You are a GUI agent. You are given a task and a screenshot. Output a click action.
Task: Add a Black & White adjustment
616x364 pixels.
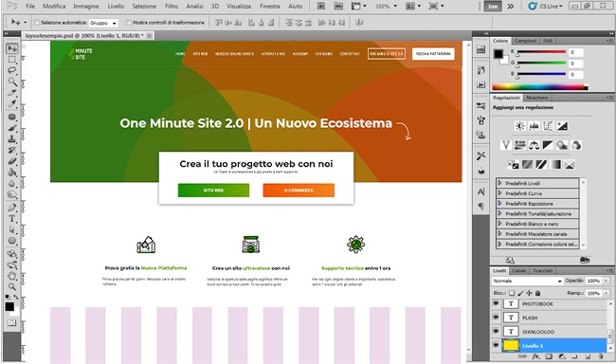click(x=548, y=145)
